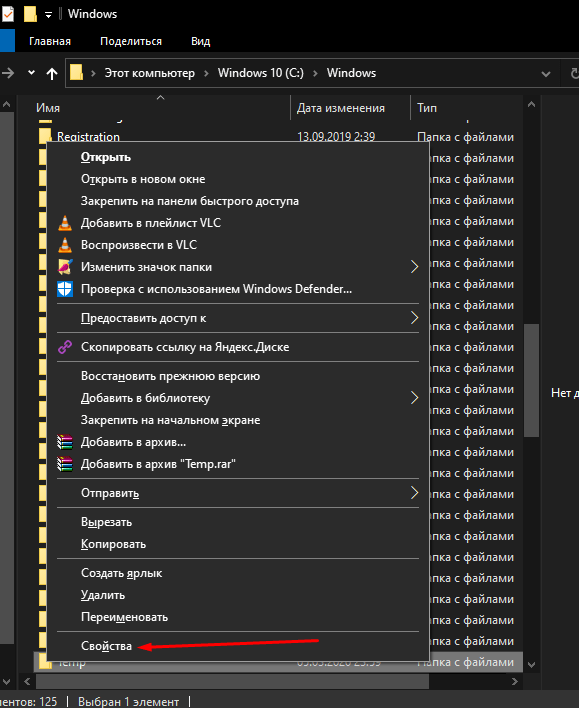579x708 pixels.
Task: Expand the Предоставить доступ к submenu arrow
Action: pos(414,318)
